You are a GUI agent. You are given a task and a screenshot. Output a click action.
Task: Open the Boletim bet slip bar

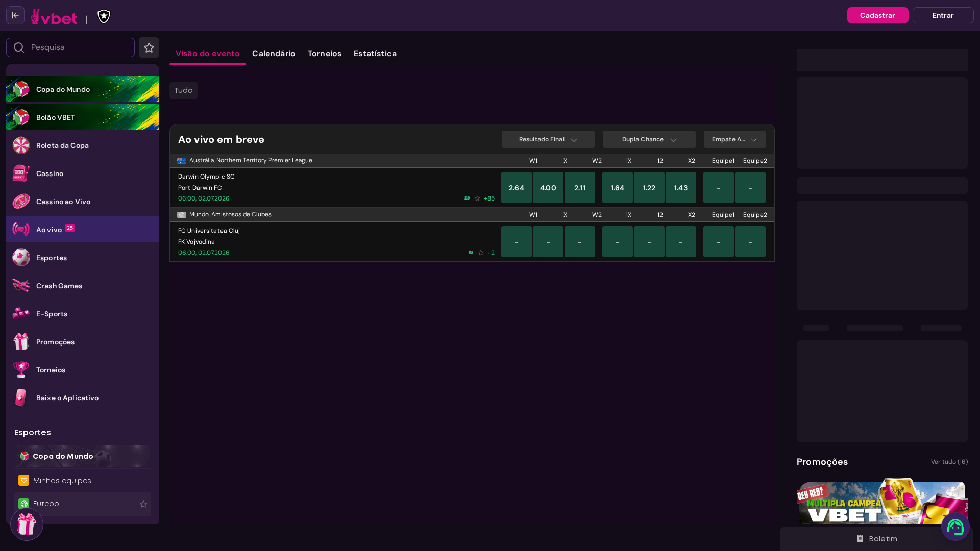click(877, 539)
